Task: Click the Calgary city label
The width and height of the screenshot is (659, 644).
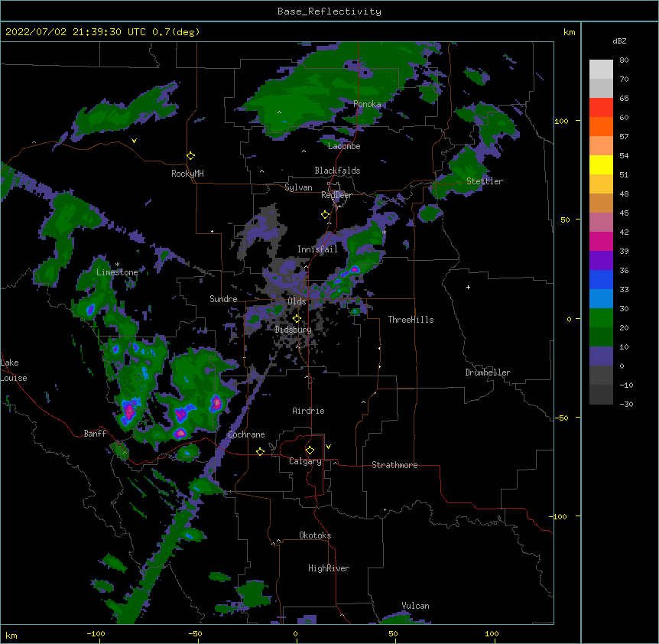Action: [305, 461]
